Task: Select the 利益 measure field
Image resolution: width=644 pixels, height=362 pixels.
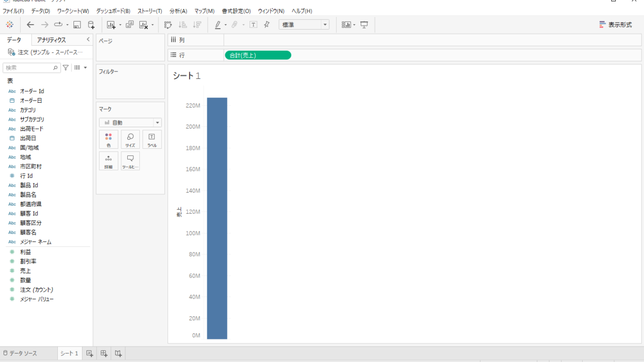Action: (x=26, y=252)
